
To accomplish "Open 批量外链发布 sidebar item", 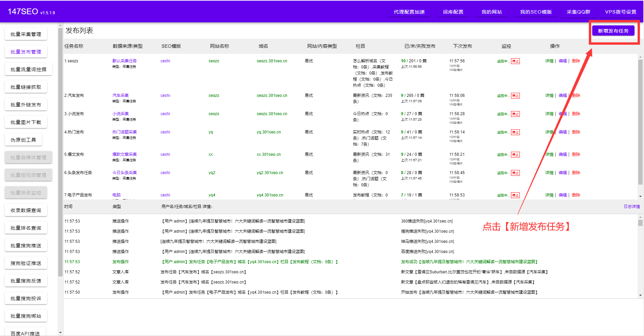I will [x=26, y=105].
